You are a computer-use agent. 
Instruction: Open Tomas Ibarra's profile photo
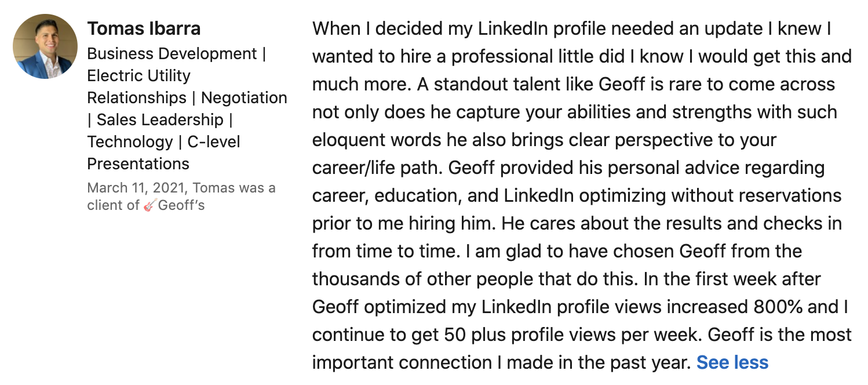(x=45, y=46)
